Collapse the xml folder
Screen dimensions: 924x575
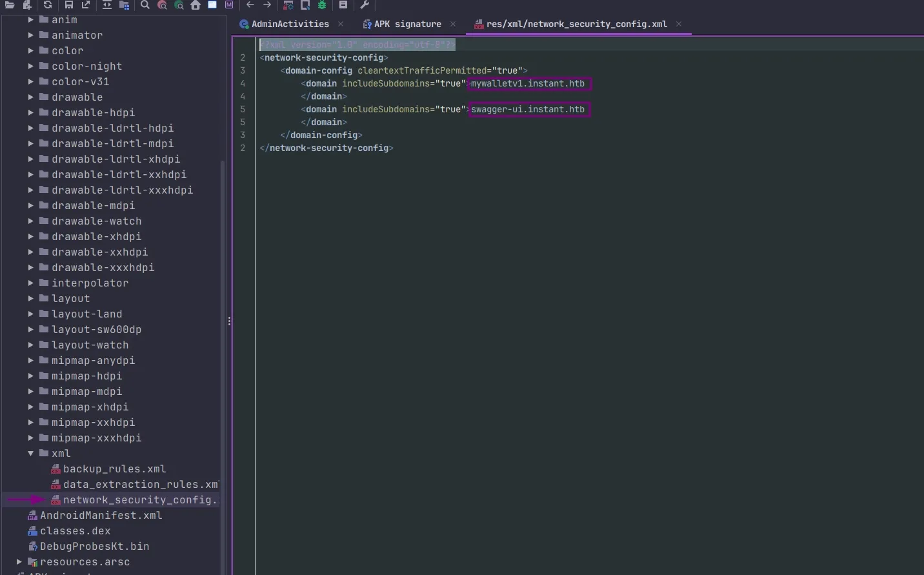click(x=30, y=453)
